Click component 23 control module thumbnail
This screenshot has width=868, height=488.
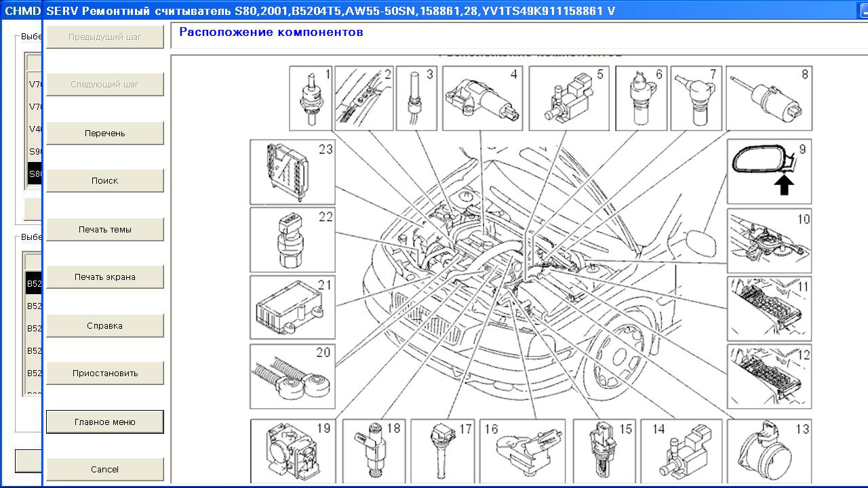coord(292,171)
